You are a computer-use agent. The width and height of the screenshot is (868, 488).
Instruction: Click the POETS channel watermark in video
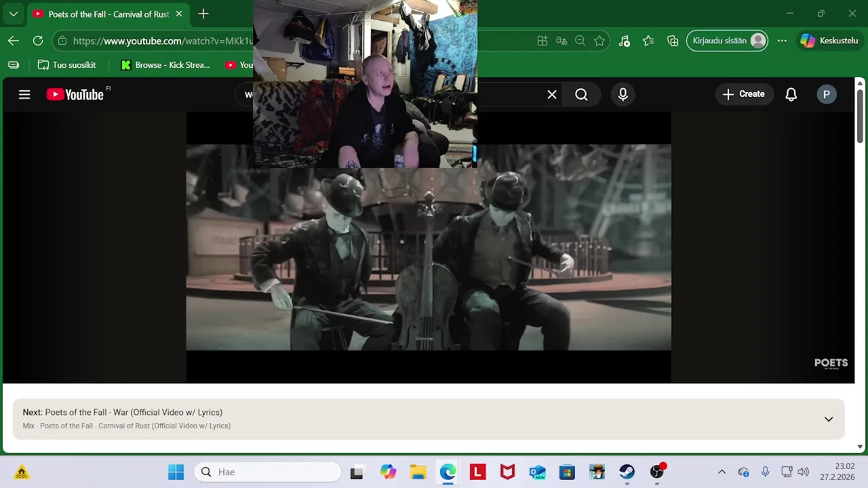(x=831, y=364)
